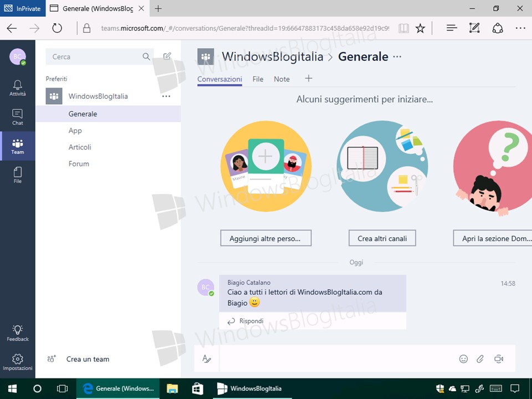Viewport: 532px width, 399px height.
Task: Open Edge reading view icon
Action: (x=403, y=28)
